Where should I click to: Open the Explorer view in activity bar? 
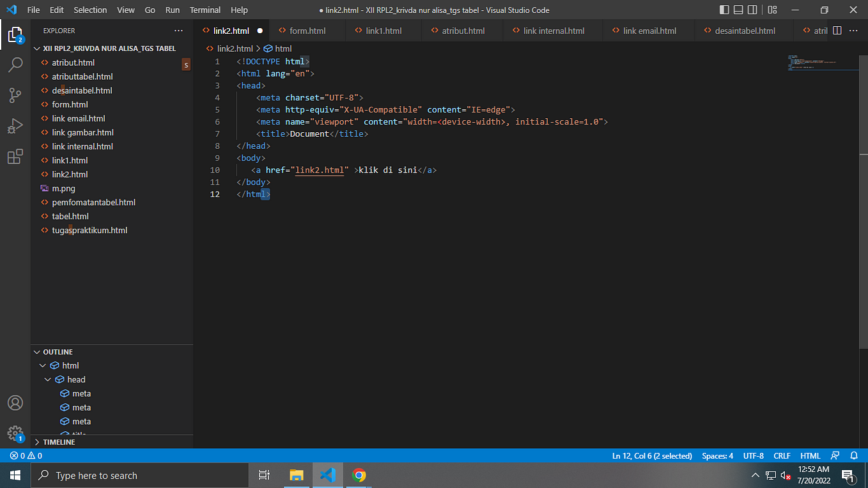15,34
